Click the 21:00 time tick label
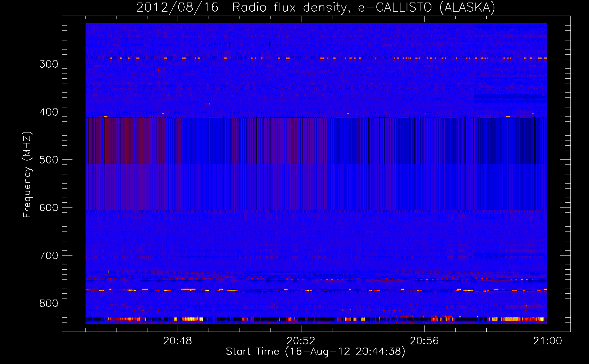The width and height of the screenshot is (589, 364). click(548, 341)
